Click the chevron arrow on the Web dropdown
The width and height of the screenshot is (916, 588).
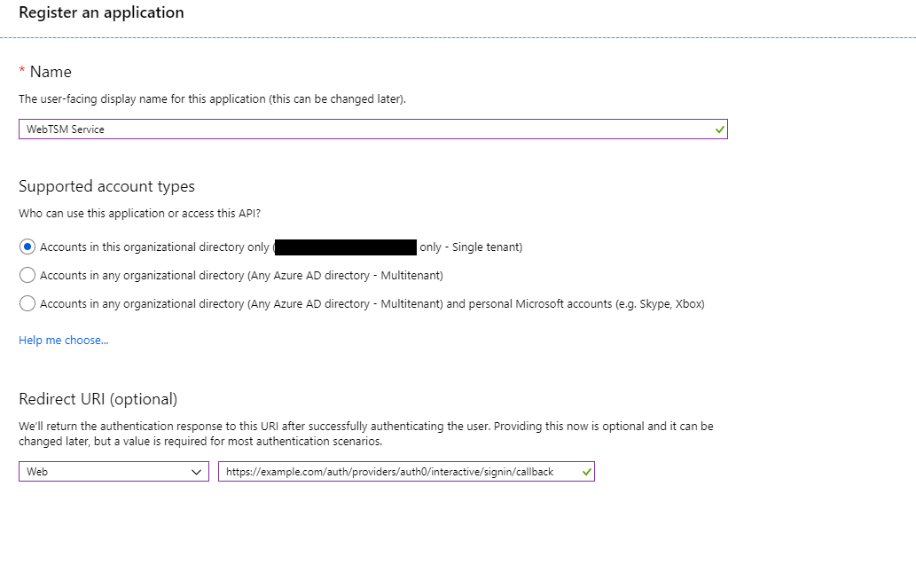pos(197,472)
